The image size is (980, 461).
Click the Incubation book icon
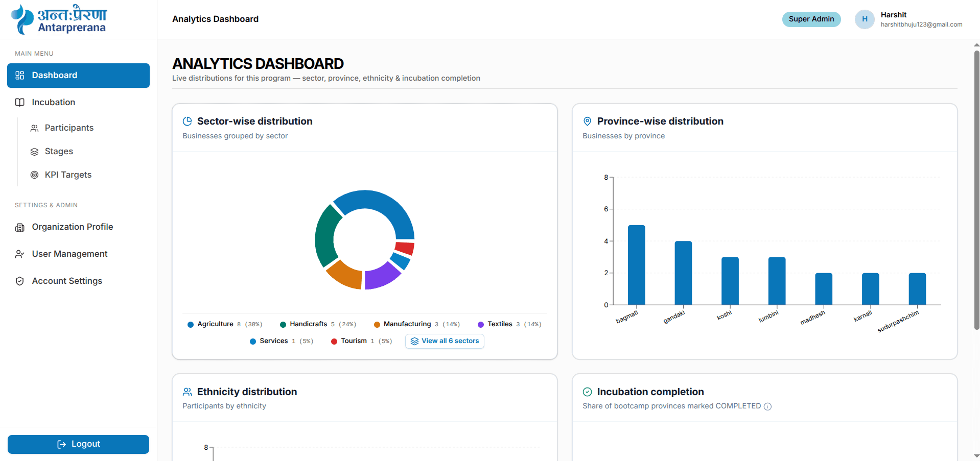(x=20, y=103)
